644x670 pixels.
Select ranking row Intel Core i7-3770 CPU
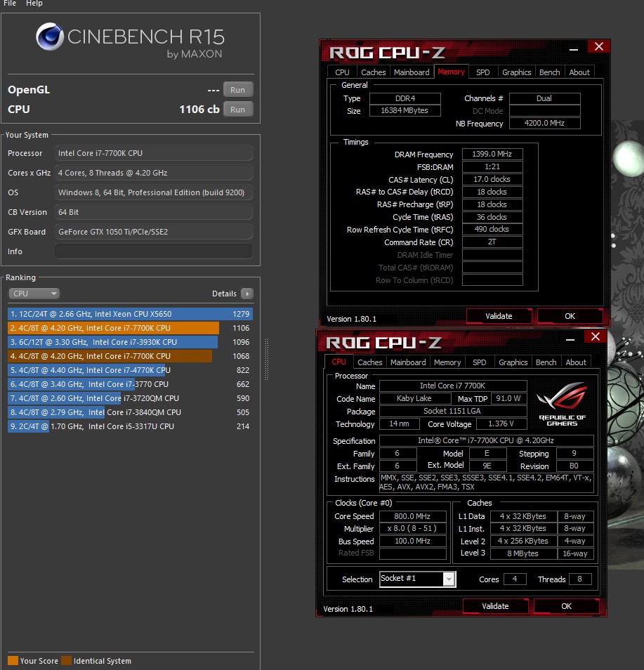(x=130, y=384)
